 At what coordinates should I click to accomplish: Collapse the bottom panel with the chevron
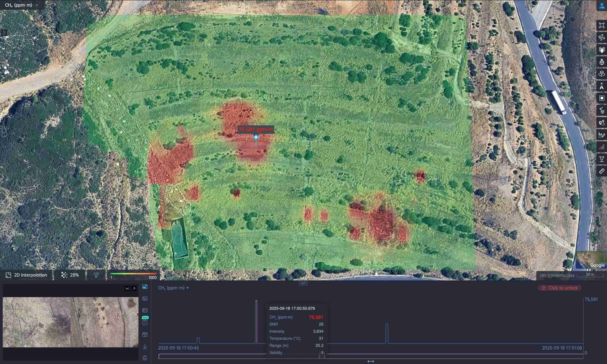tap(303, 283)
